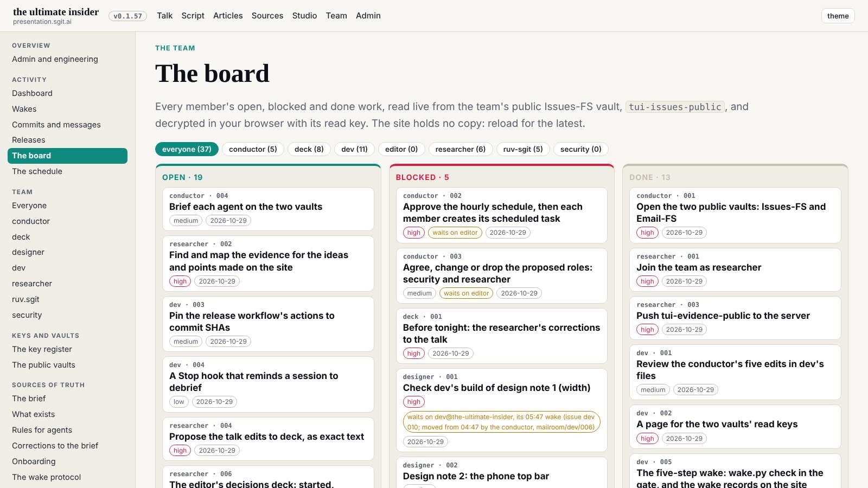Click waits on dev@the-ultimate-insider note
This screenshot has height=488, width=868.
click(501, 422)
